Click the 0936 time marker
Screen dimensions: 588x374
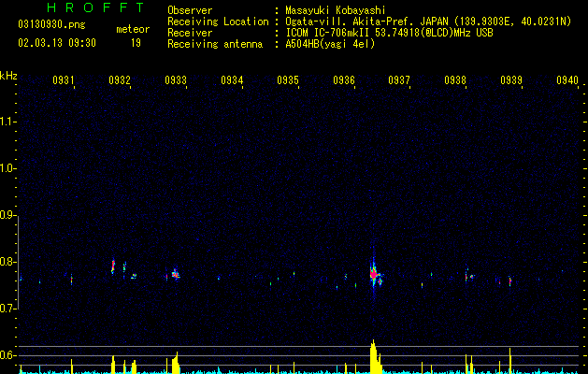(x=344, y=79)
